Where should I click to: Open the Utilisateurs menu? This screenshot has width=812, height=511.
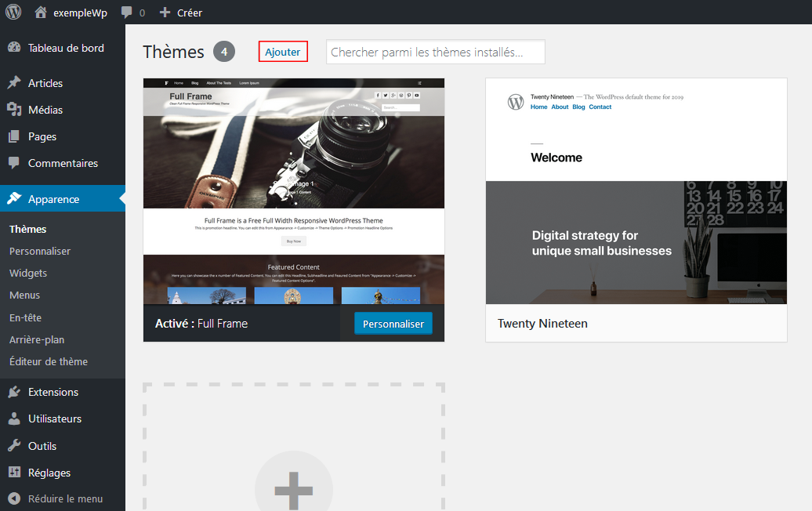[54, 419]
